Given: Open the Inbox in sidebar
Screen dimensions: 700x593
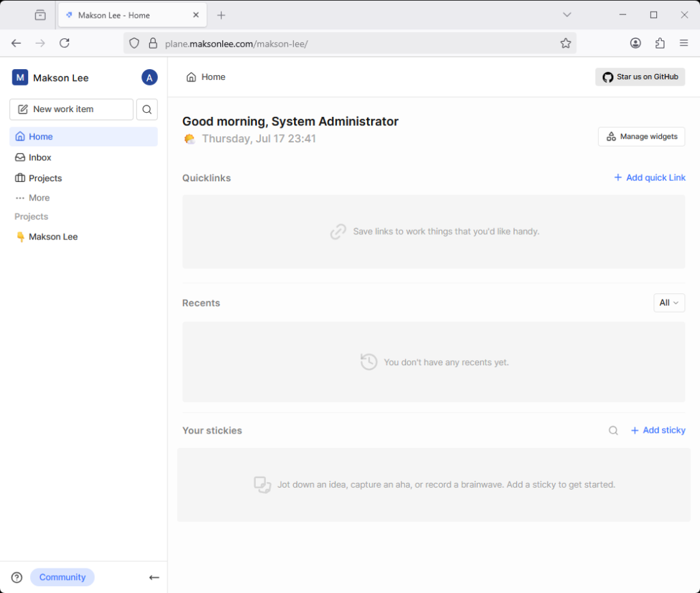Looking at the screenshot, I should point(83,157).
